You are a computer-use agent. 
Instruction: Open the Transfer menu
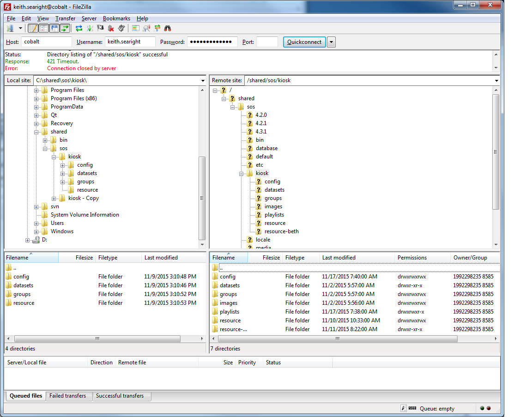(66, 18)
